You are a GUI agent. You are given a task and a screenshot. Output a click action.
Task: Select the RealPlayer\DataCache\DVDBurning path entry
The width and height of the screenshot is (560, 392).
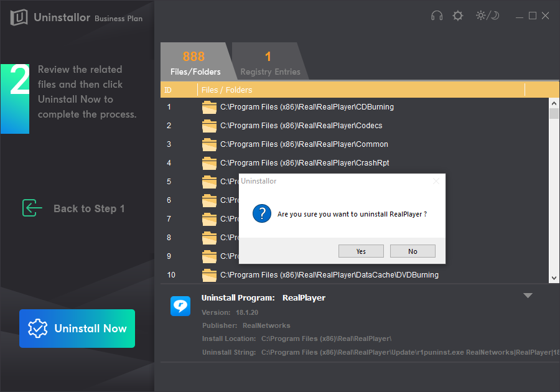click(x=329, y=275)
